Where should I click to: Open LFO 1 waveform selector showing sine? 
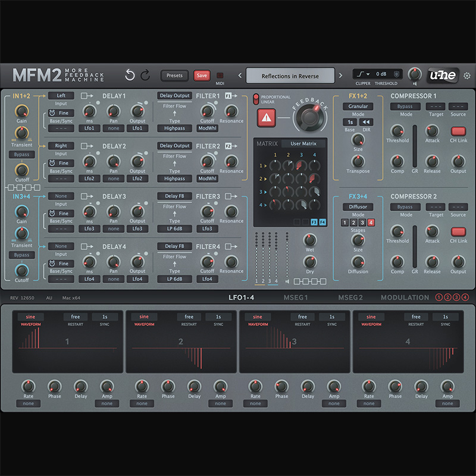pyautogui.click(x=30, y=317)
